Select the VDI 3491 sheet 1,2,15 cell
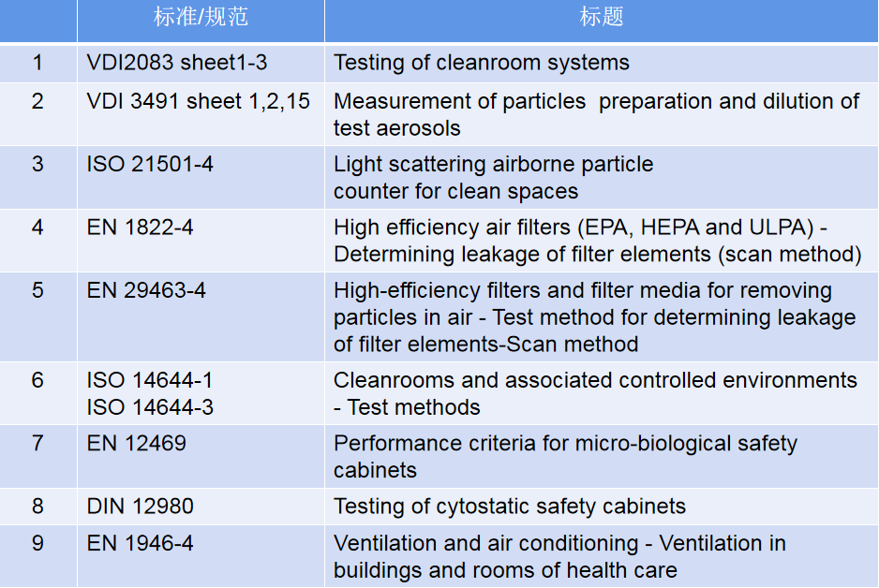The image size is (879, 588). click(x=199, y=101)
